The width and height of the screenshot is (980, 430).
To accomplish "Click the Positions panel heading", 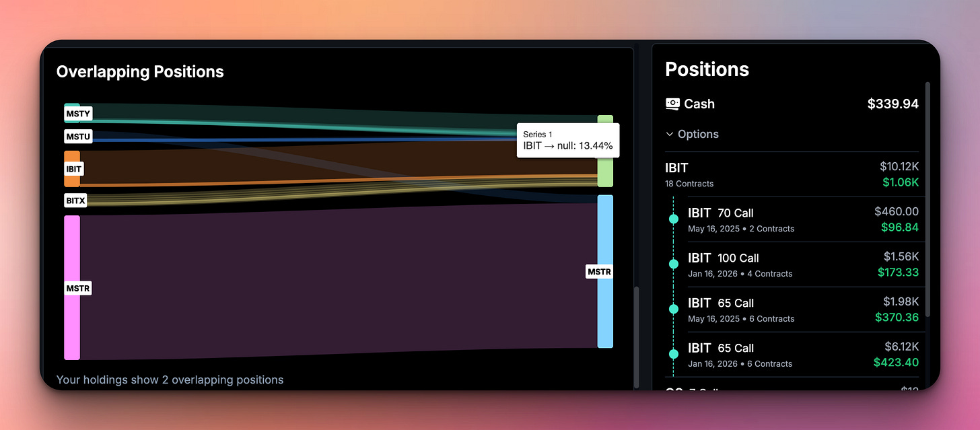I will click(x=707, y=69).
